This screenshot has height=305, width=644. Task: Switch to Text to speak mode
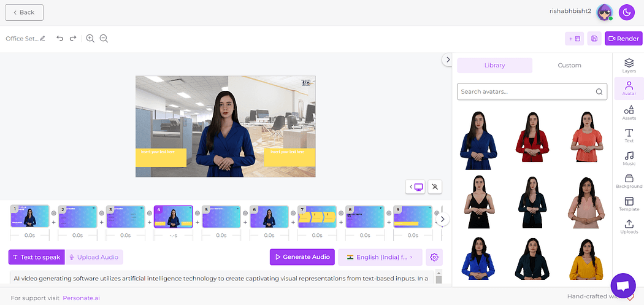(36, 257)
